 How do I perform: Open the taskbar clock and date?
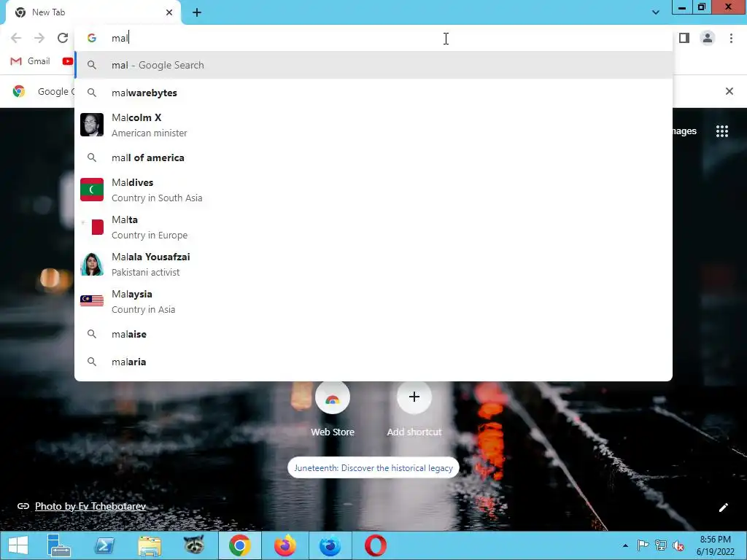[x=716, y=545]
